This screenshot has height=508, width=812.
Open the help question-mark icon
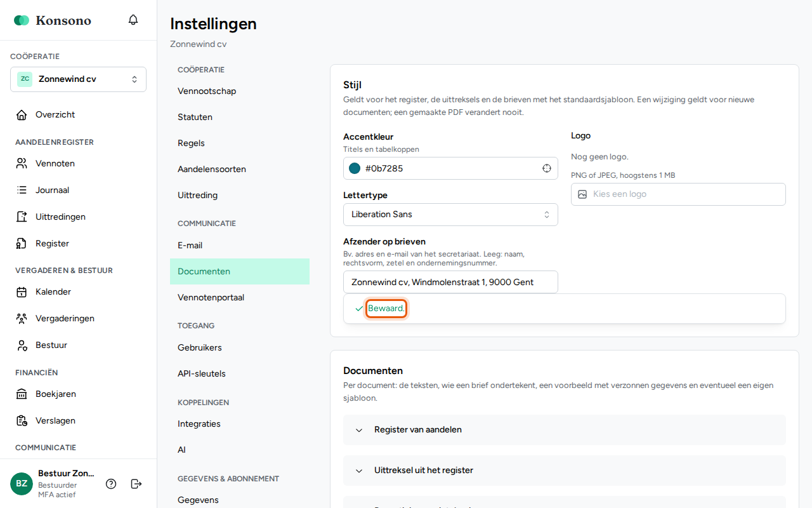(111, 484)
